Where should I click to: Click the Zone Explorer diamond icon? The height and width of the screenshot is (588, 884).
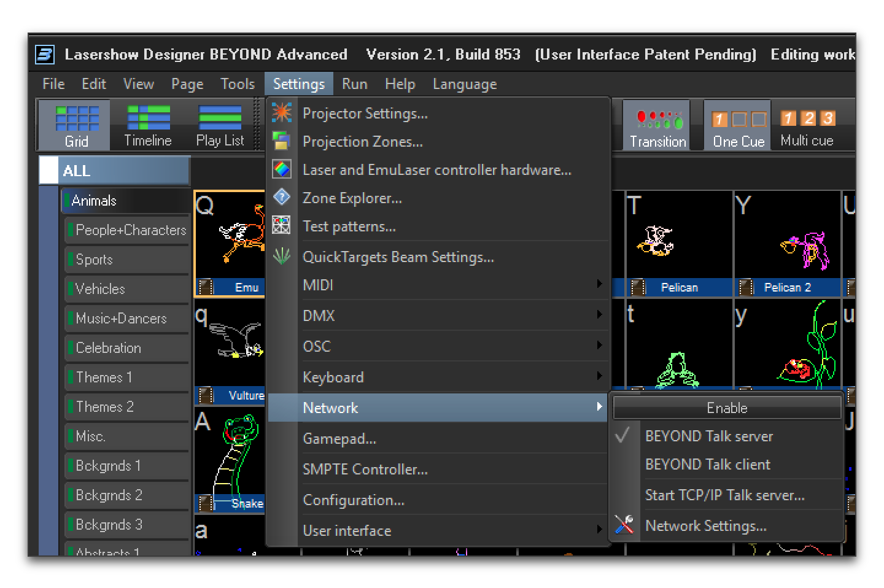(x=282, y=198)
